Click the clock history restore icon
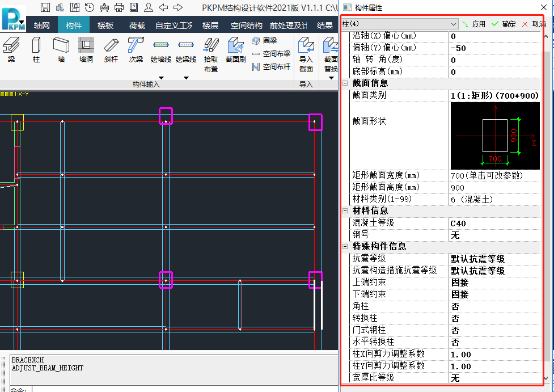The width and height of the screenshot is (554, 392). pyautogui.click(x=90, y=7)
